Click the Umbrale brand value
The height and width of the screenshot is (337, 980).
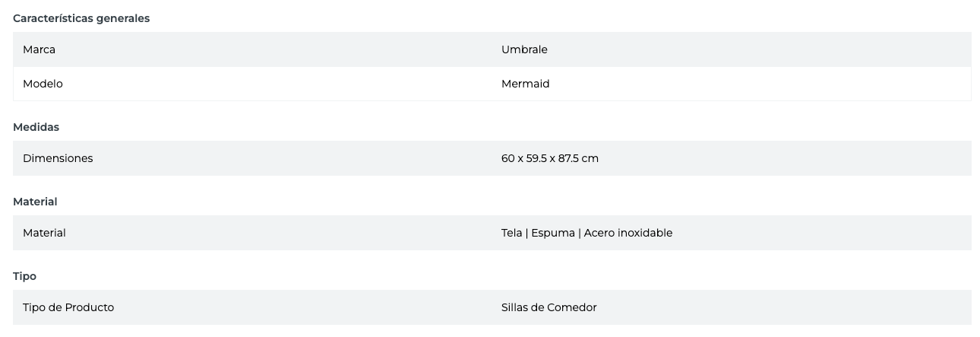[524, 49]
